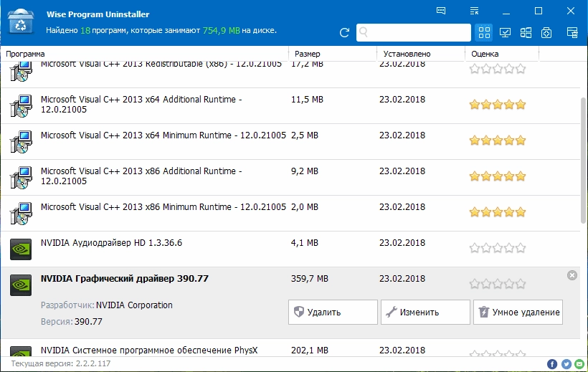Click icon of x86 Minimum Runtime entry
The image size is (588, 372).
21,214
